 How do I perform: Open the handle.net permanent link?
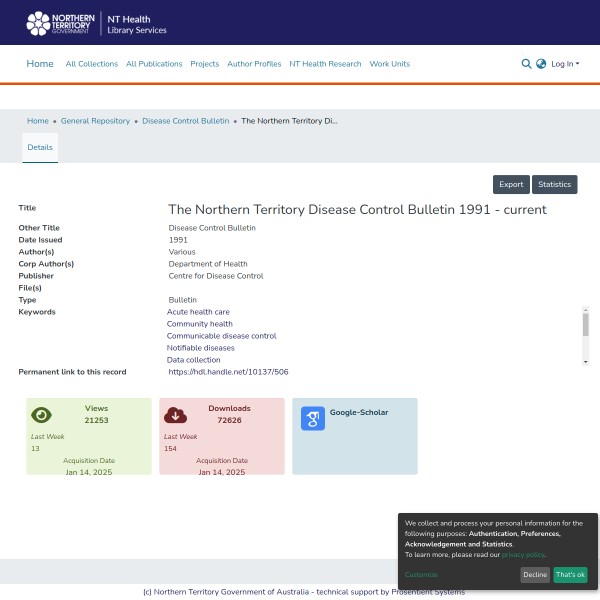pyautogui.click(x=228, y=372)
